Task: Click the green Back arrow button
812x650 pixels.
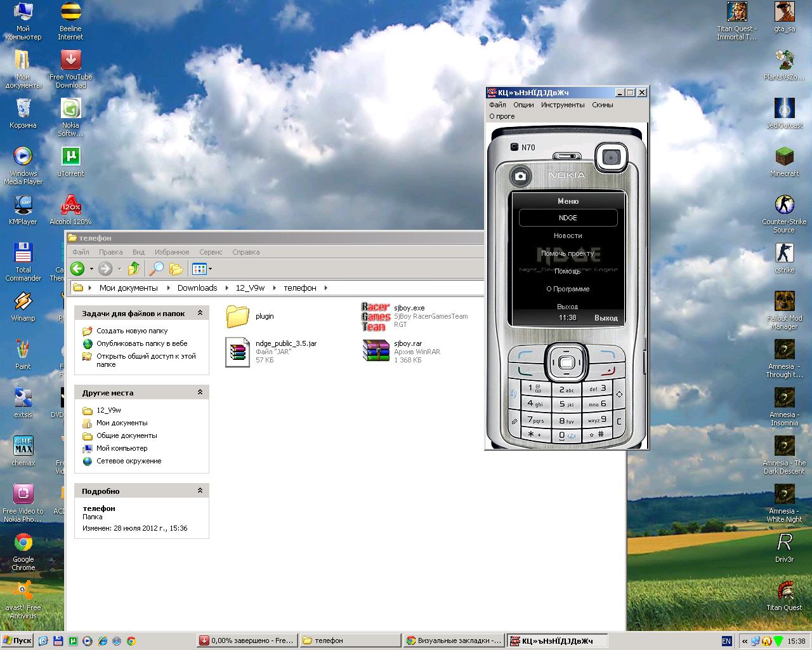Action: point(77,269)
